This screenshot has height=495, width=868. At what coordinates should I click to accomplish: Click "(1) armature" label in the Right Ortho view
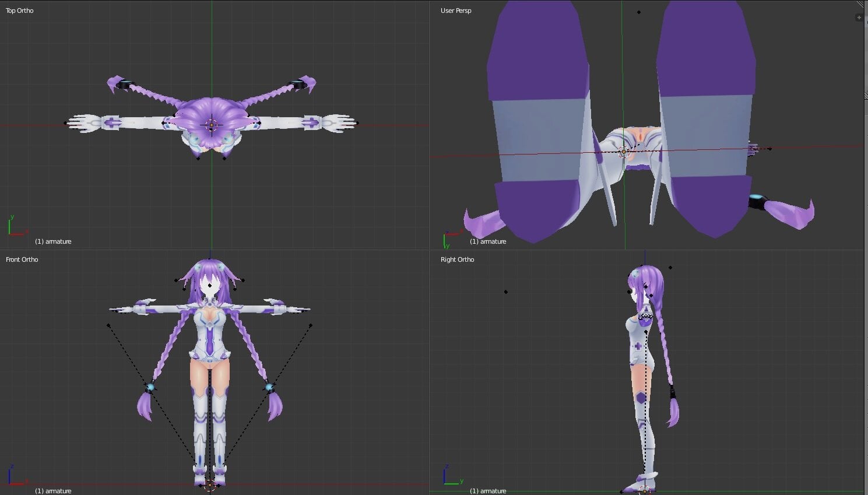click(488, 491)
